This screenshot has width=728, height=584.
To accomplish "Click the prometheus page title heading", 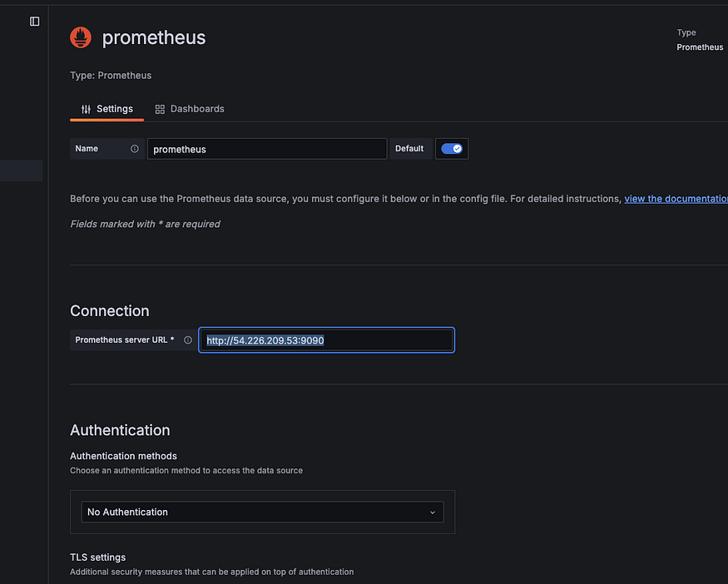I will pyautogui.click(x=153, y=37).
